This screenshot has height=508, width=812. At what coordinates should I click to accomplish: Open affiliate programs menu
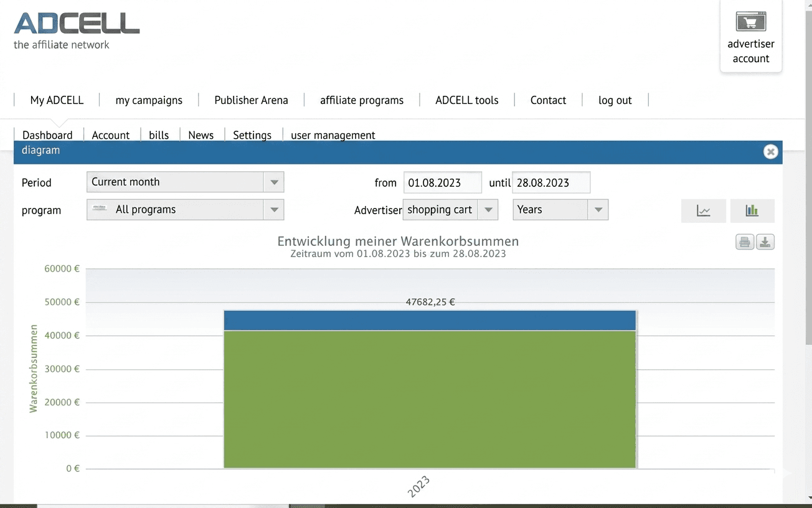tap(362, 100)
